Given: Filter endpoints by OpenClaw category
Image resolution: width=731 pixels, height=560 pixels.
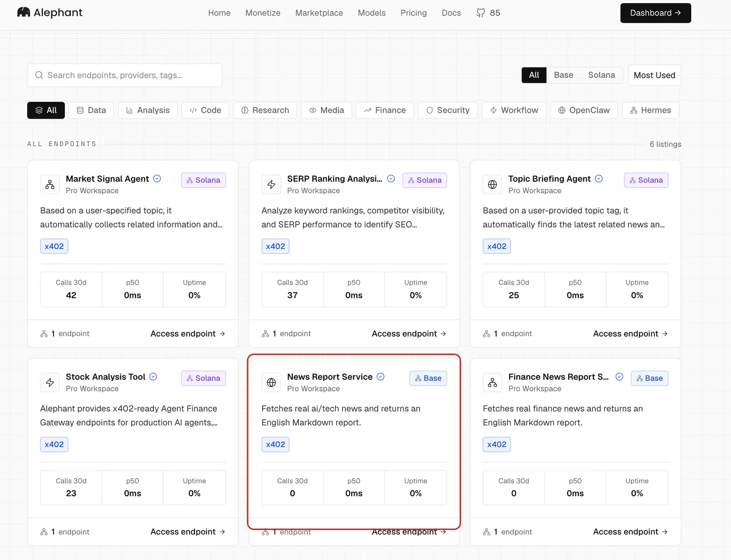Looking at the screenshot, I should [584, 110].
